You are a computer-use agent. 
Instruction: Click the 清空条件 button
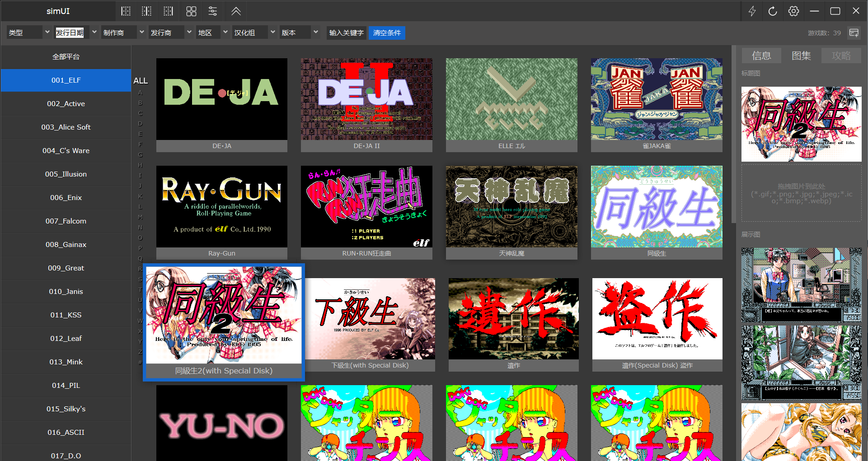pos(387,33)
